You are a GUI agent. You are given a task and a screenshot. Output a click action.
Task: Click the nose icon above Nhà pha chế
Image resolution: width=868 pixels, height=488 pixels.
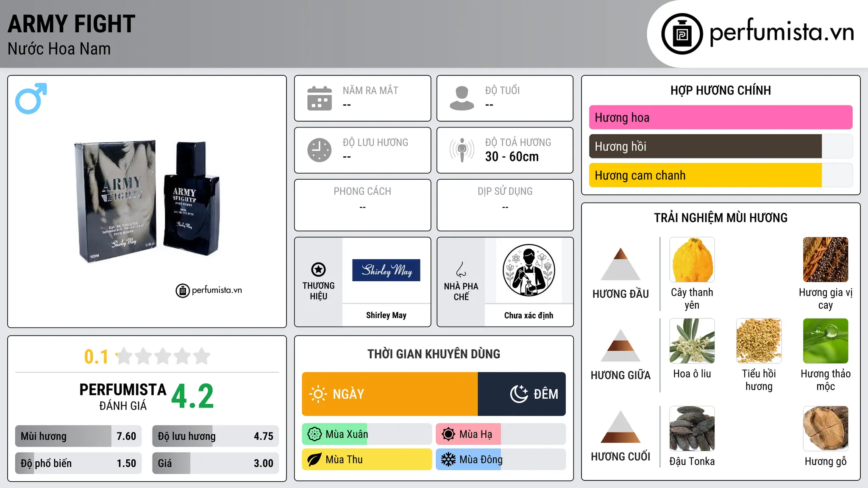pos(461,269)
